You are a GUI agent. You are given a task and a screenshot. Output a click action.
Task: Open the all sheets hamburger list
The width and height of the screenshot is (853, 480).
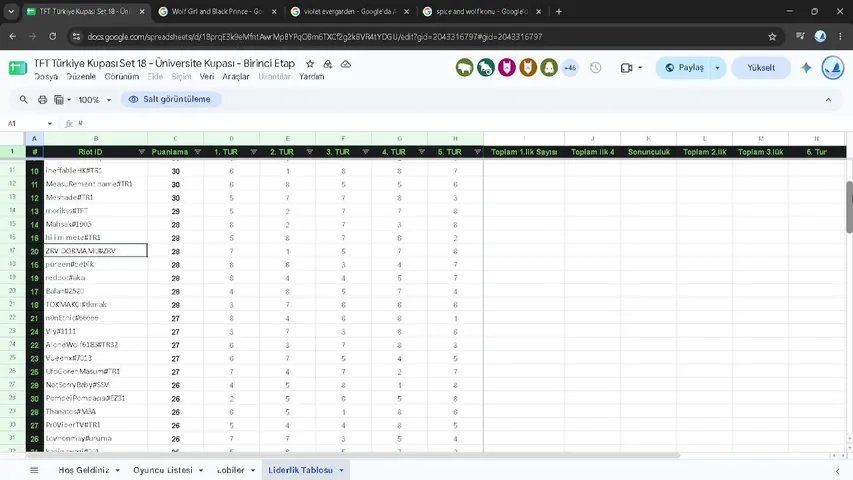tap(34, 470)
